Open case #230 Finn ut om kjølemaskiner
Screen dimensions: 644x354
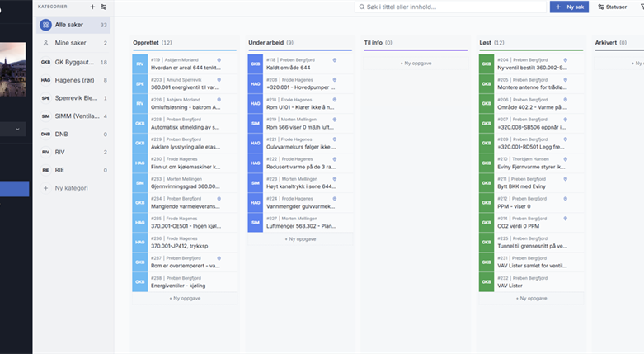[x=185, y=163]
